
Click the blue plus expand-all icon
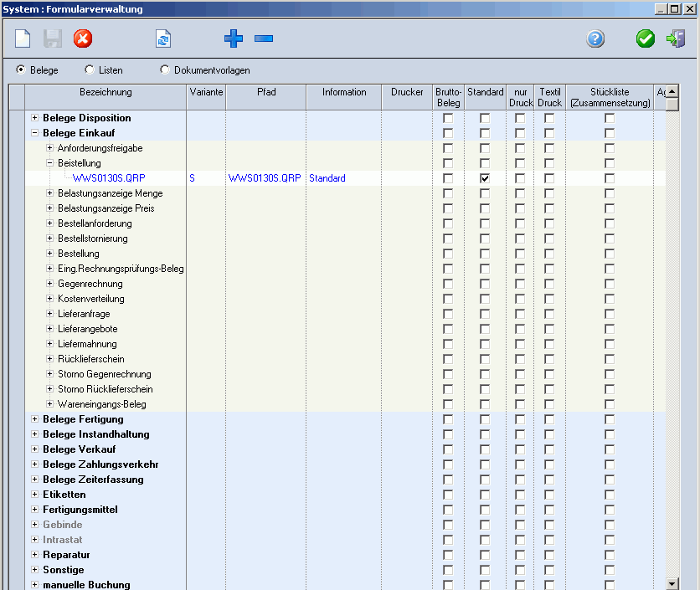pyautogui.click(x=234, y=38)
